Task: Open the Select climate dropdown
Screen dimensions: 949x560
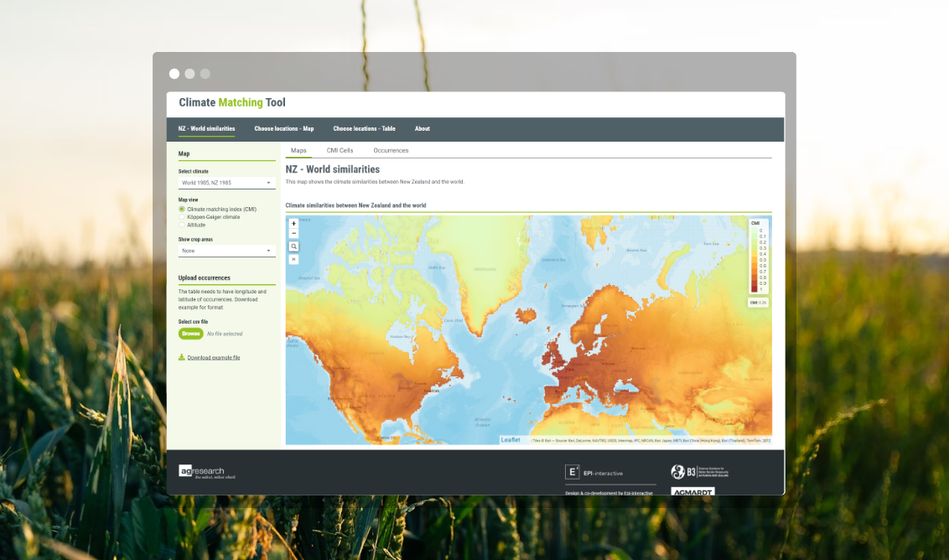Action: pos(227,183)
